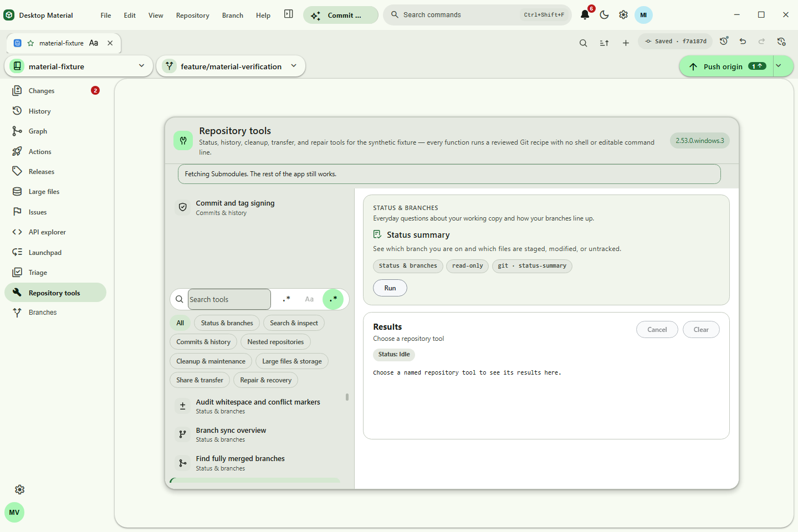
Task: Filter by Share & transfer chip
Action: pyautogui.click(x=199, y=380)
